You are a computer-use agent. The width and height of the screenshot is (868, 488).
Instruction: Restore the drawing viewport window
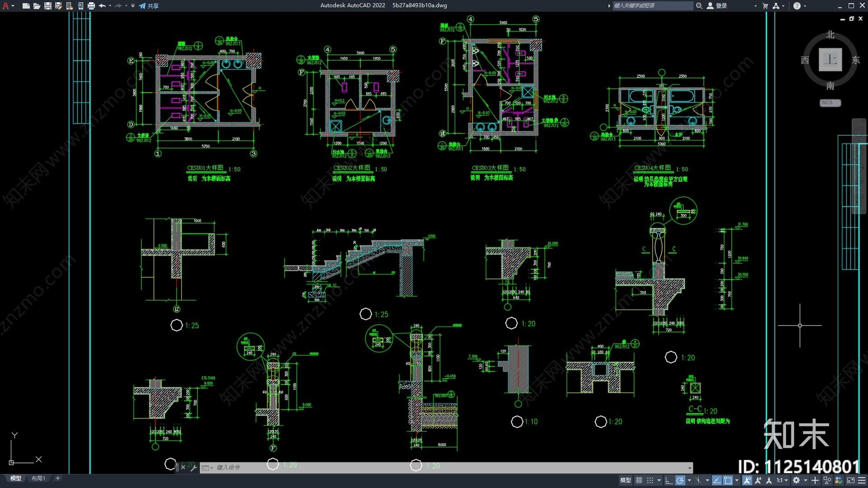coord(852,19)
